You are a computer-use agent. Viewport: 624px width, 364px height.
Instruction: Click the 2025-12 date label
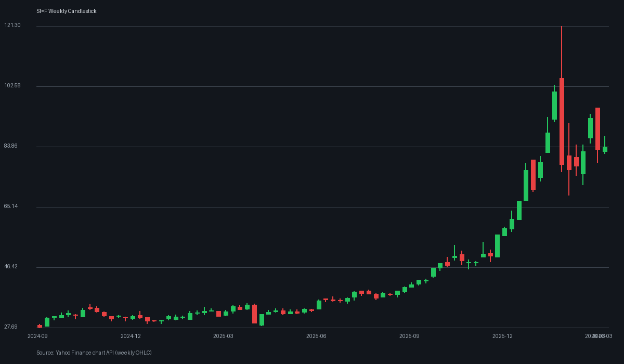502,336
